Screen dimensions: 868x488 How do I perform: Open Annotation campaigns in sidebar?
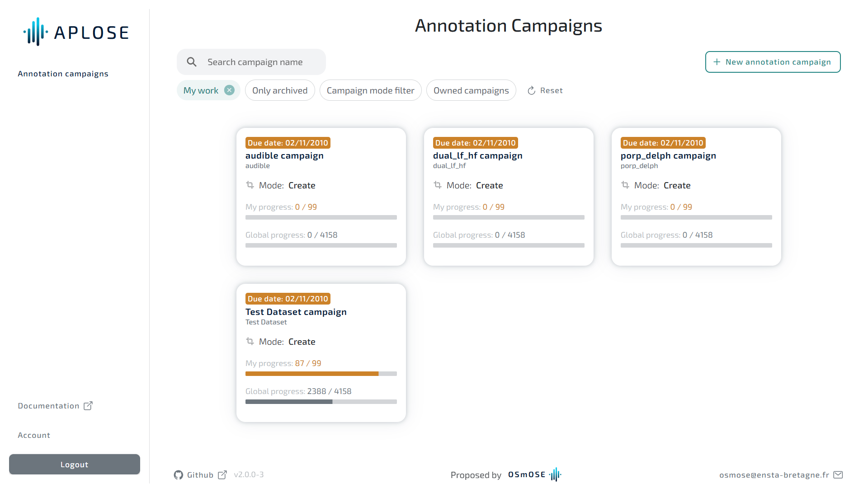[63, 74]
